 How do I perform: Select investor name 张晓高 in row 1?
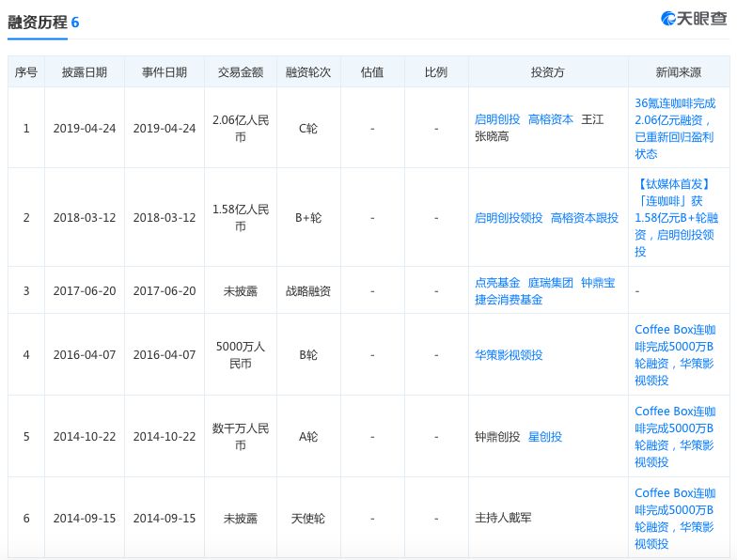click(492, 137)
